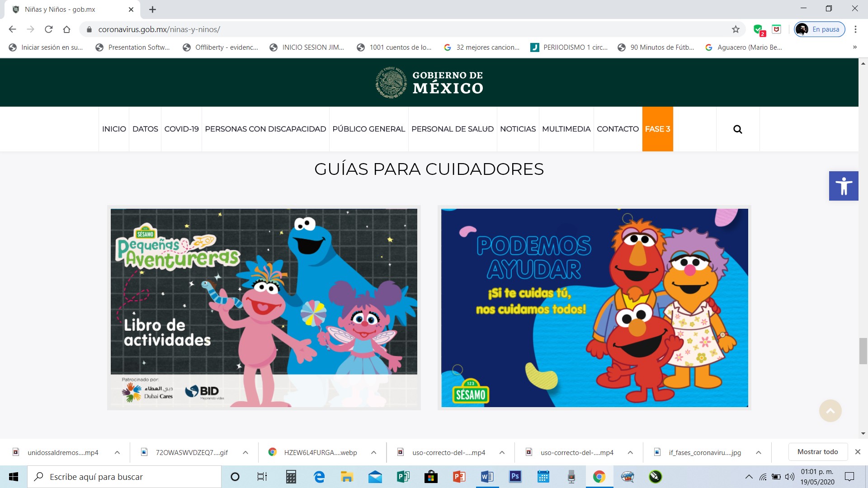Open the INICIO menu item

click(x=114, y=129)
